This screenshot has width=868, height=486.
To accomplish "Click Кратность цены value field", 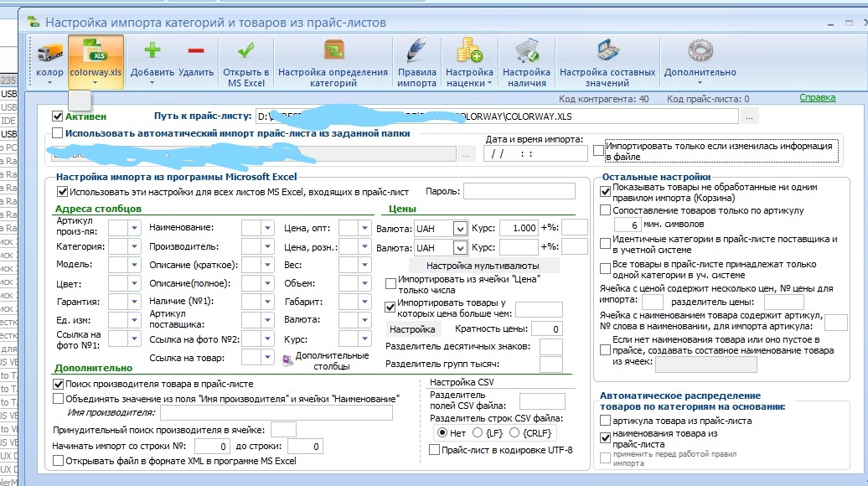I will 547,328.
